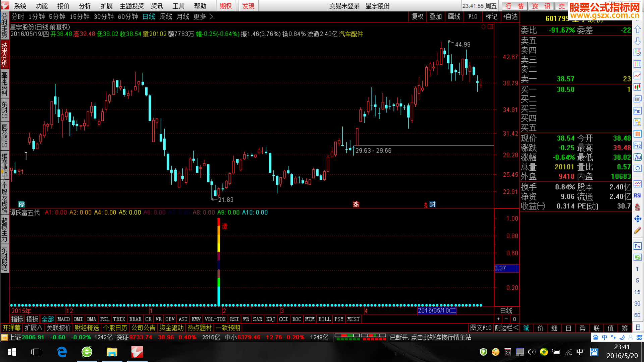Click the 开弹幕 button
644x362 pixels.
[12, 328]
